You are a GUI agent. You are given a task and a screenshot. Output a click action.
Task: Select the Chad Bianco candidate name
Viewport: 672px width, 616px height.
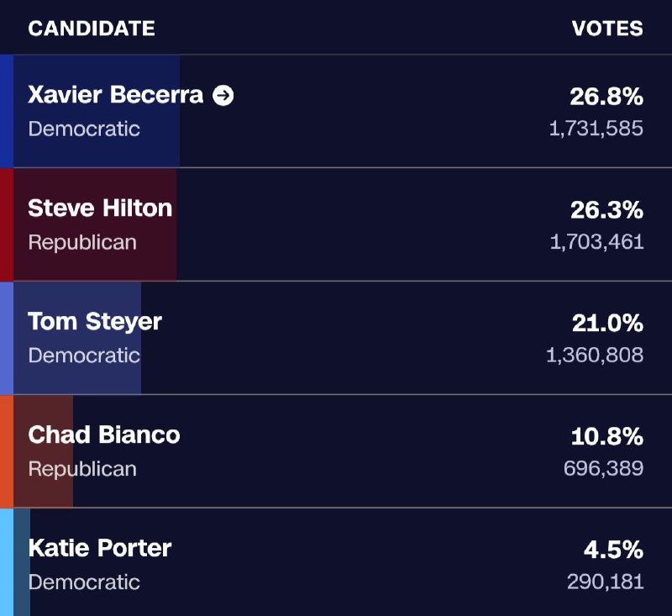(104, 434)
